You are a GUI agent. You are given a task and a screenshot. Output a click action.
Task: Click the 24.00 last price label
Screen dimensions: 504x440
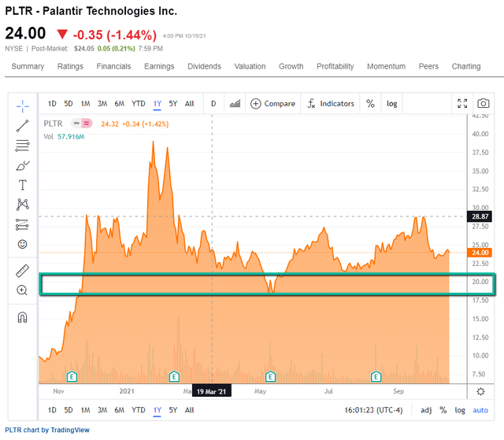tap(480, 253)
